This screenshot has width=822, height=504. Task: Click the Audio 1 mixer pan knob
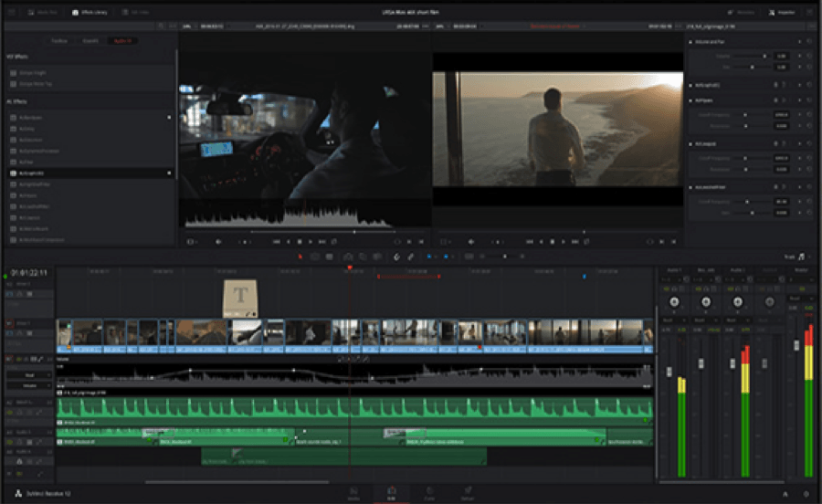point(674,302)
